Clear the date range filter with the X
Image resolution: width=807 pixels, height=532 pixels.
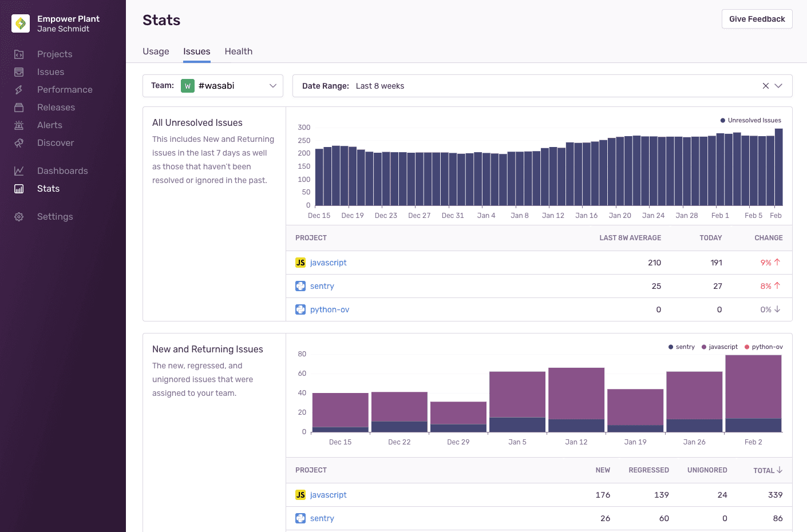765,85
